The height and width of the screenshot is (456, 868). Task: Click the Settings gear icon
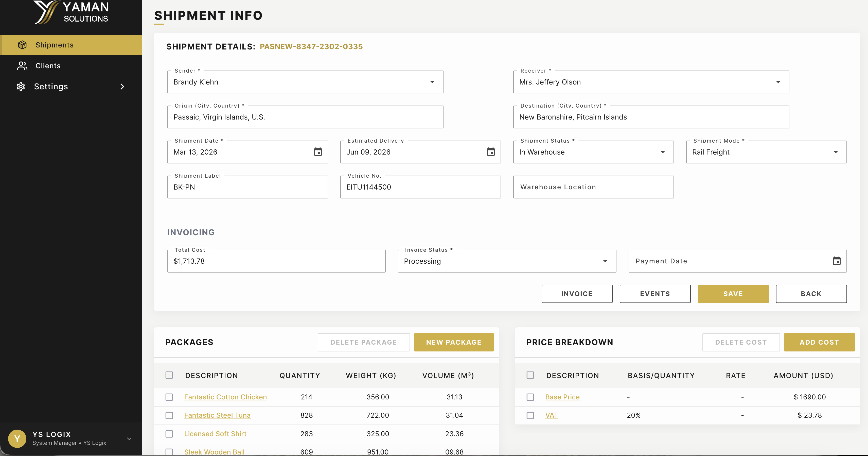[x=21, y=87]
